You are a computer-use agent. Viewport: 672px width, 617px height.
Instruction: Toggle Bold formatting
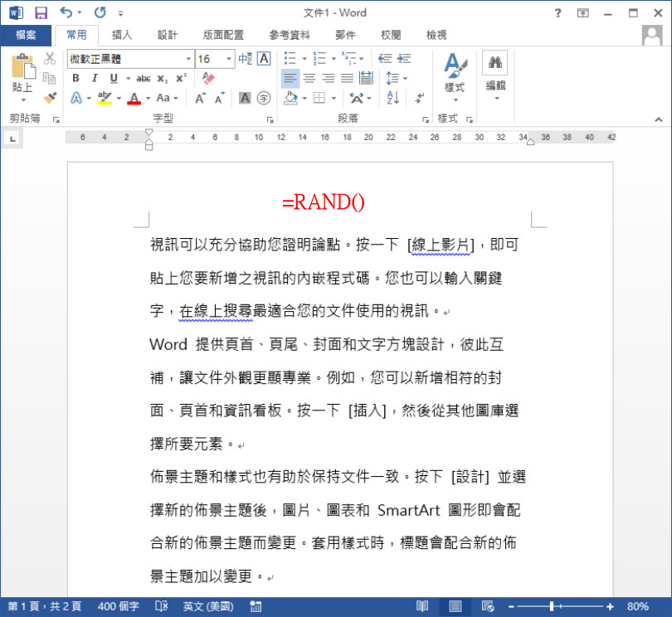coord(75,78)
